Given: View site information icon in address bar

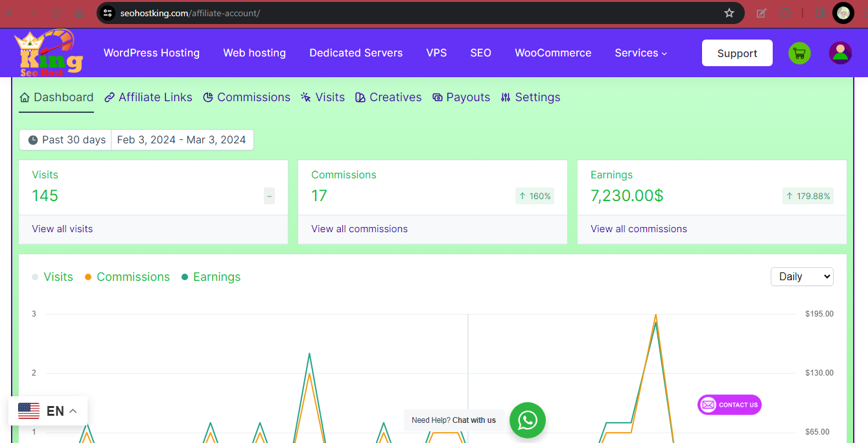Looking at the screenshot, I should [108, 13].
